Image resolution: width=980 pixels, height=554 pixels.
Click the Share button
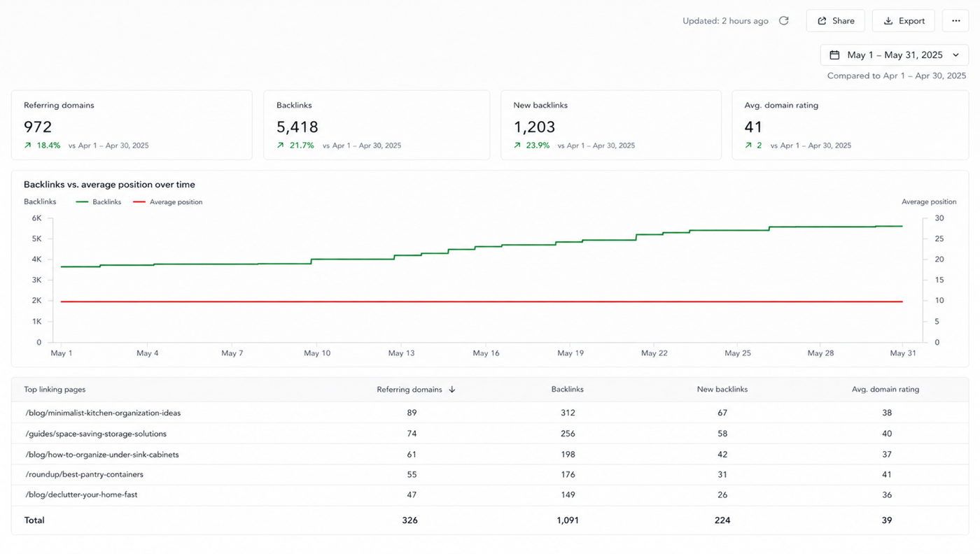(x=836, y=21)
